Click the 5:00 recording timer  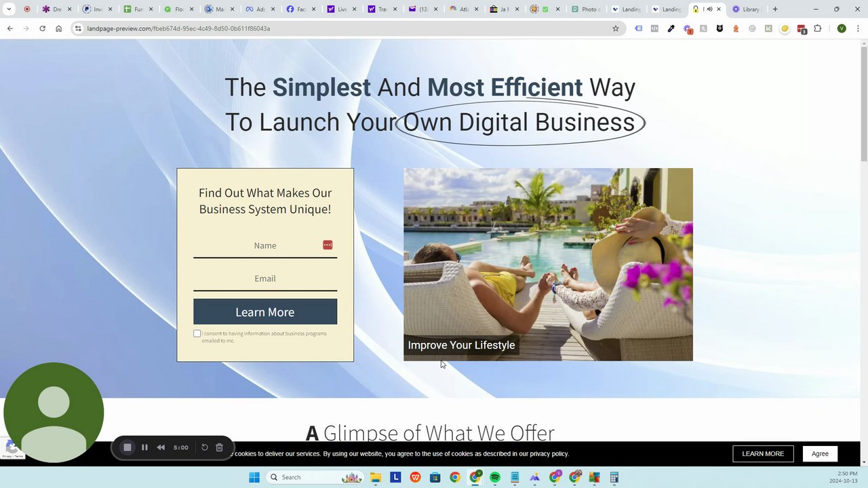click(x=180, y=447)
